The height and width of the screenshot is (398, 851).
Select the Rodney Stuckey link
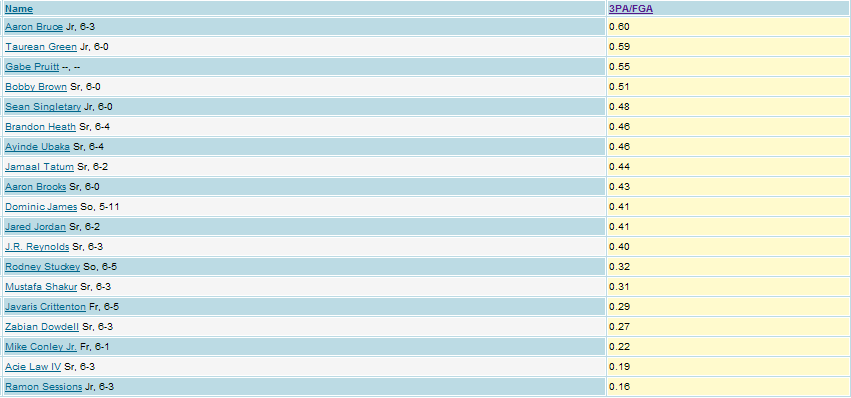point(43,267)
